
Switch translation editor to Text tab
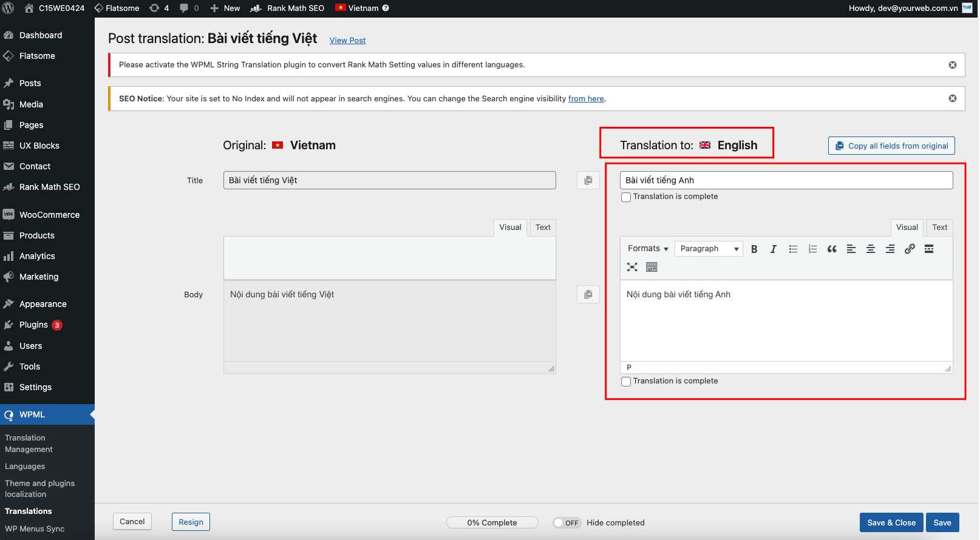click(939, 228)
